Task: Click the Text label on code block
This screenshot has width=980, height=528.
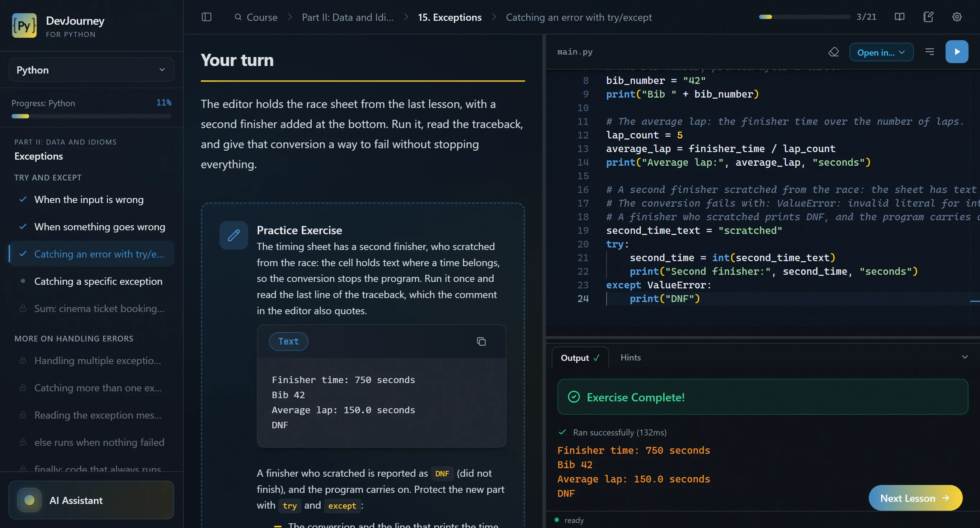Action: [x=288, y=341]
